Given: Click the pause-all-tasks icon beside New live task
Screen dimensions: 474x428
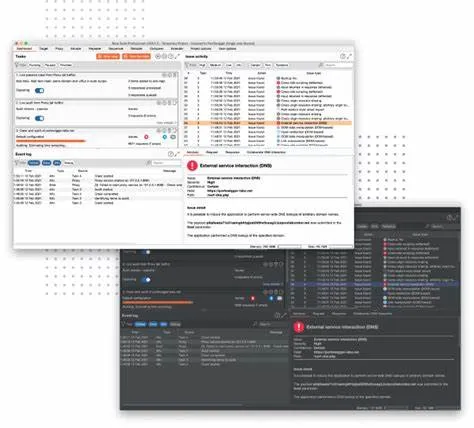Looking at the screenshot, I should (158, 56).
